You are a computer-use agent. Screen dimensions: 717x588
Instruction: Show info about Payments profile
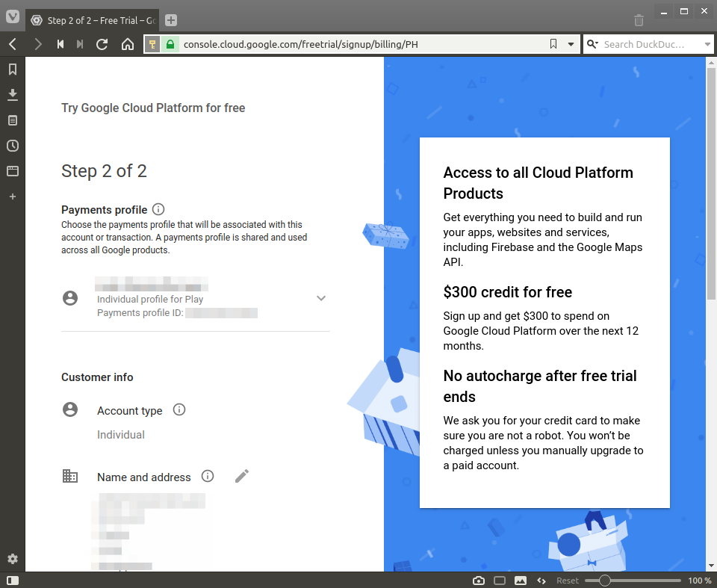158,210
